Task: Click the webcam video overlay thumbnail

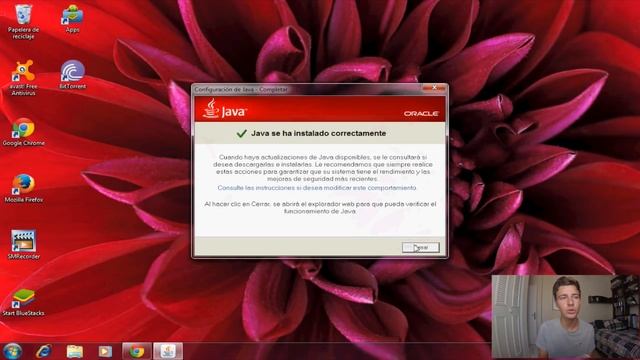Action: 565,317
